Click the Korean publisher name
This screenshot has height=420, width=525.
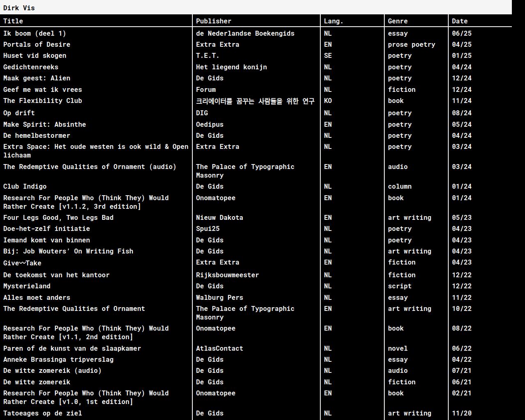(255, 101)
